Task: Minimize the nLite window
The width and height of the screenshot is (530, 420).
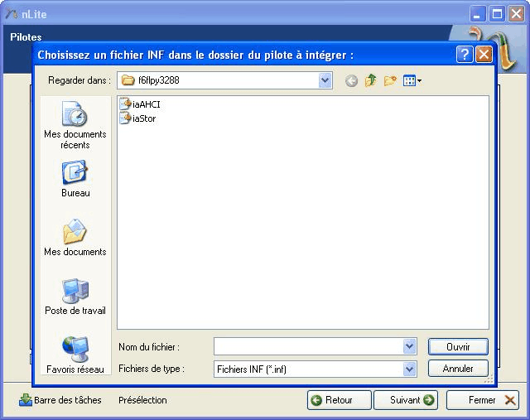Action: [478, 14]
